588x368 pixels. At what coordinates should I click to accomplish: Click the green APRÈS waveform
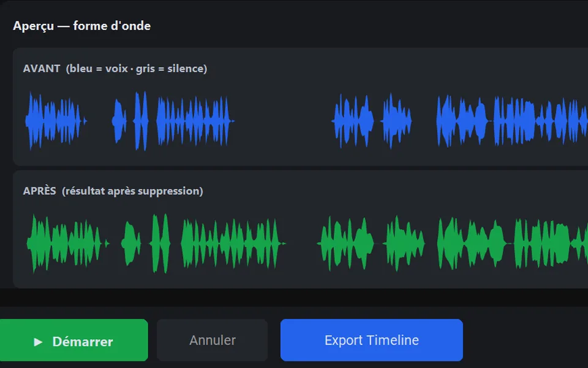(306, 243)
